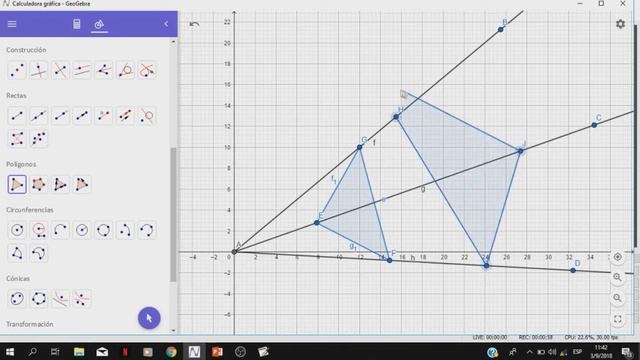Click the tools panel vertical scrollbar
Image resolution: width=640 pixels, height=360 pixels.
[x=173, y=215]
